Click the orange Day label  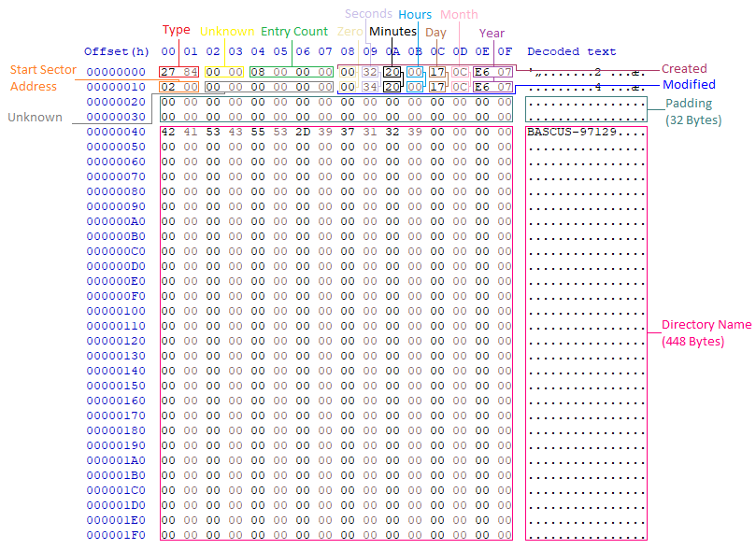[435, 32]
